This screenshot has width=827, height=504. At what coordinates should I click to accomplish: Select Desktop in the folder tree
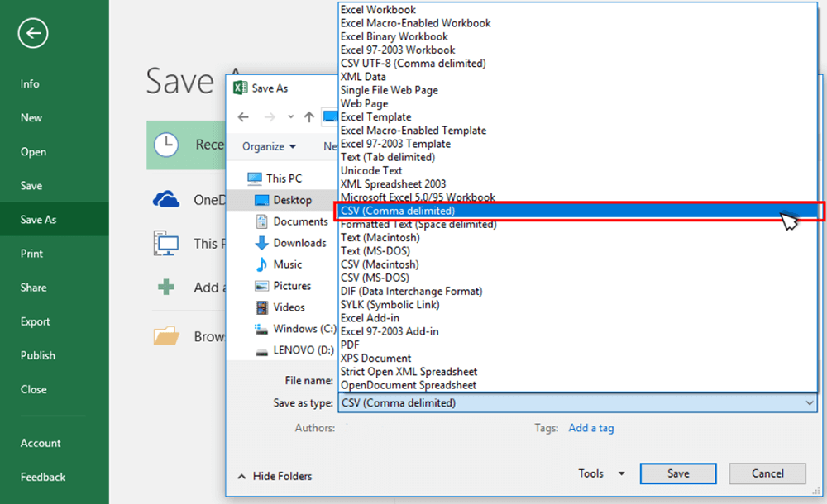(x=292, y=200)
